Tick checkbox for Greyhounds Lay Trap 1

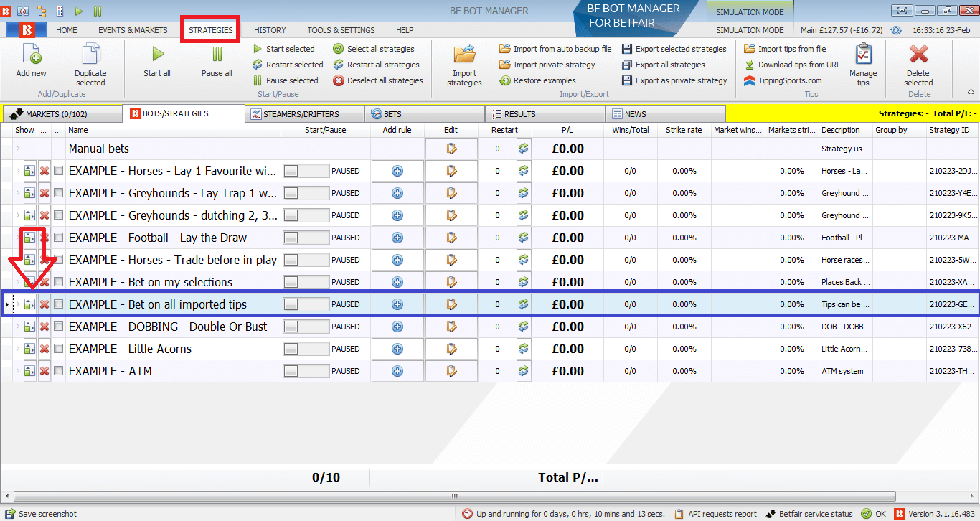point(59,193)
